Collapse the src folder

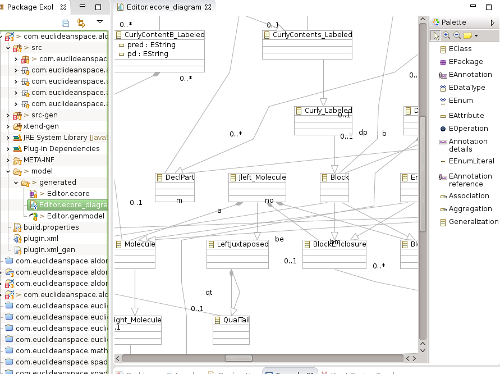click(x=8, y=48)
